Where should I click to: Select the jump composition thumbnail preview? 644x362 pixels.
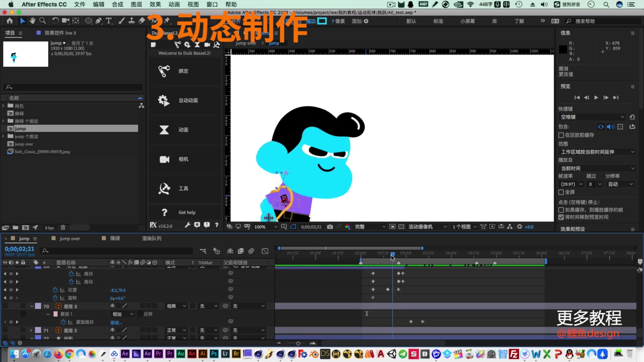point(25,54)
